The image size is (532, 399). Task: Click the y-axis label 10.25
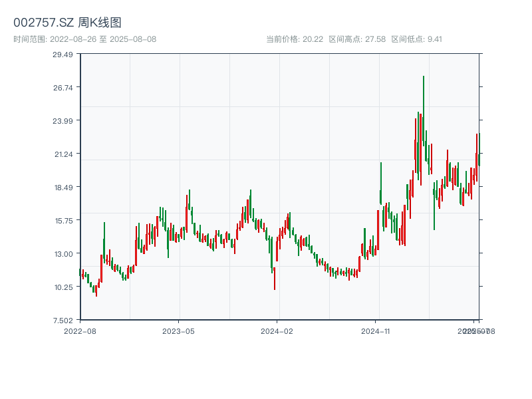coord(64,287)
